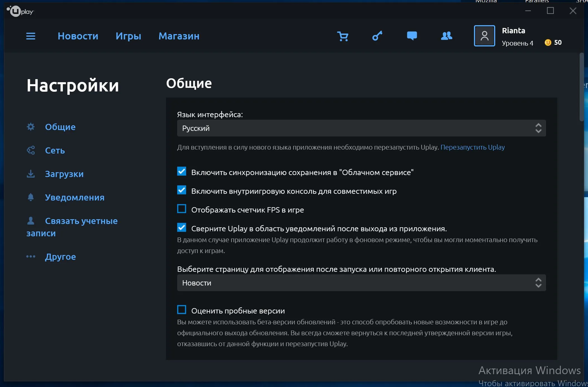This screenshot has width=588, height=387.
Task: Click the settings page vertical scrollbar
Action: tap(582, 87)
